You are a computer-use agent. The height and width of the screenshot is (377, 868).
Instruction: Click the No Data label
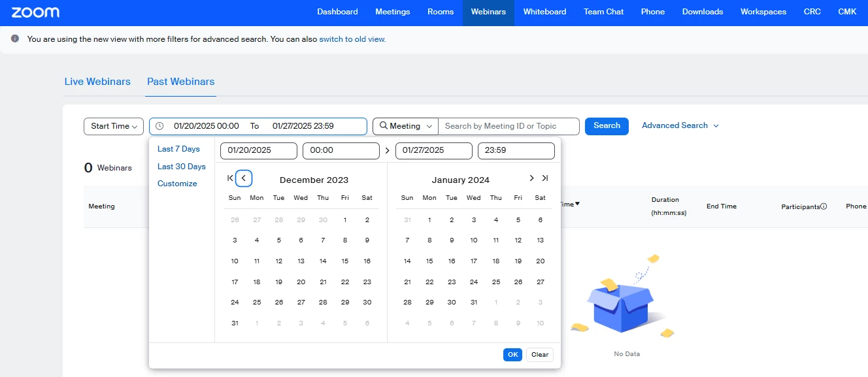tap(627, 354)
